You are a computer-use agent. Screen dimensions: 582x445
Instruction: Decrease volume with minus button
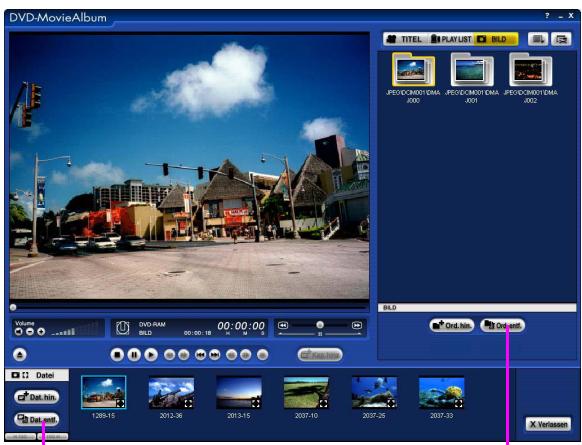(x=30, y=331)
